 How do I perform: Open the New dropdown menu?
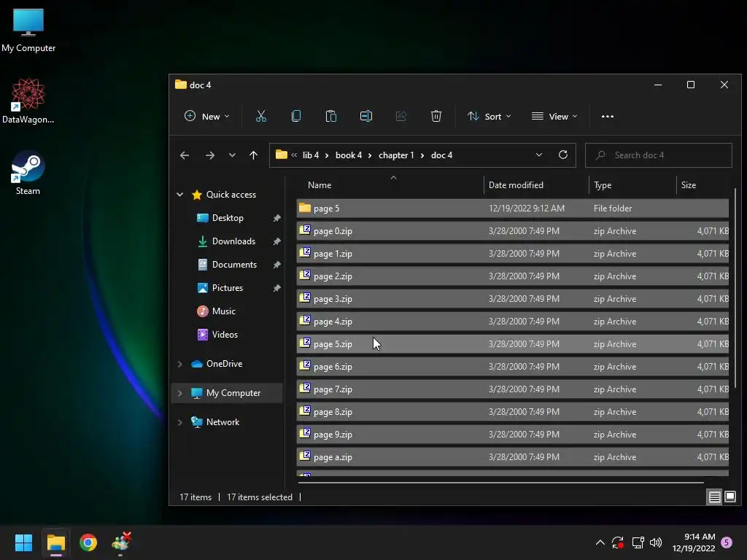pyautogui.click(x=206, y=116)
